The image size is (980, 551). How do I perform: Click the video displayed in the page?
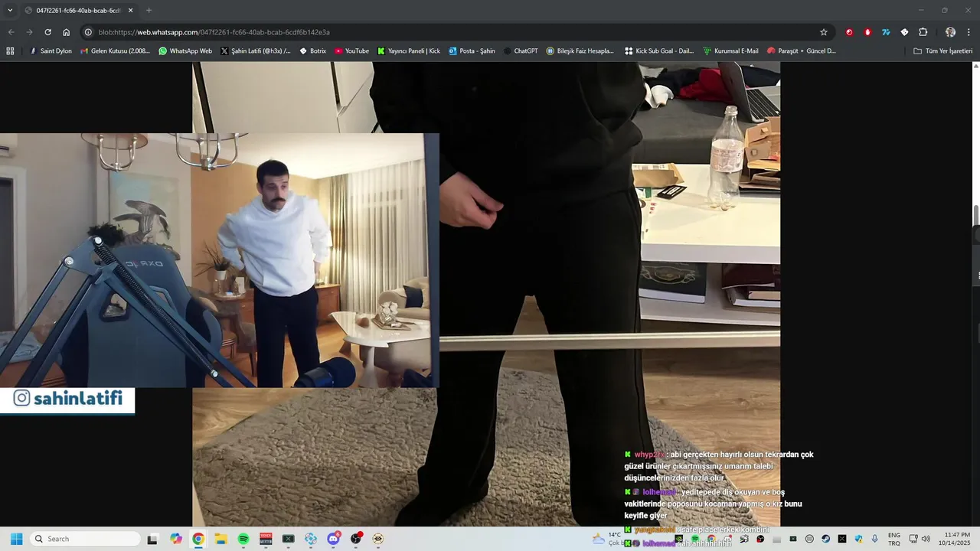tap(486, 295)
